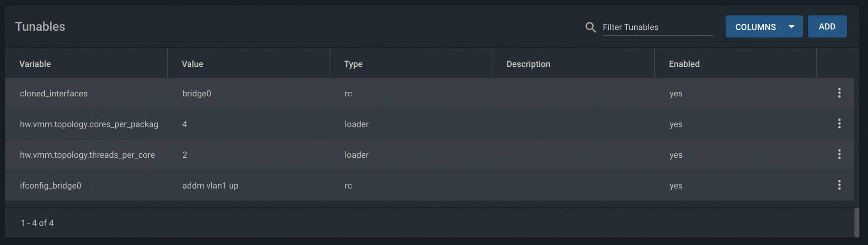
Task: Click the addm vlan1 up value cell
Action: (210, 185)
